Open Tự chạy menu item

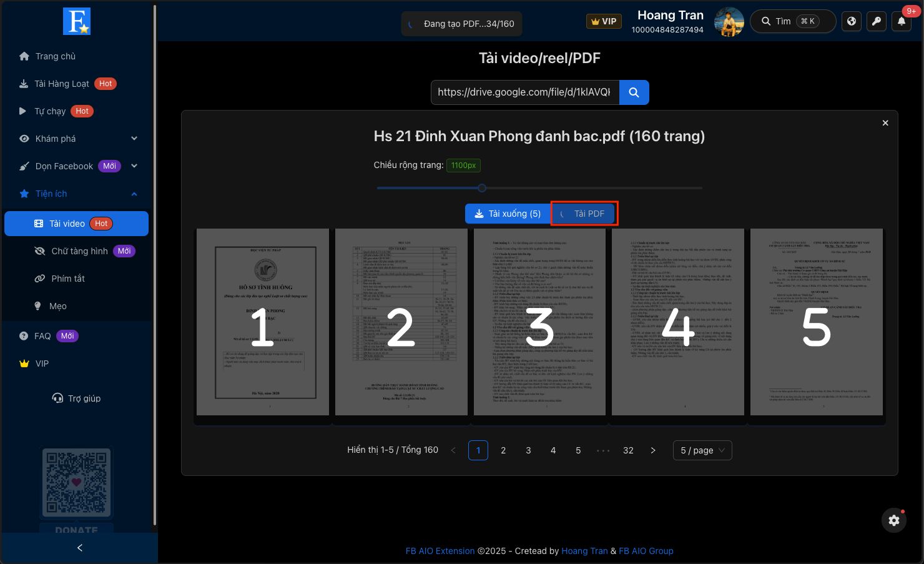pos(76,111)
